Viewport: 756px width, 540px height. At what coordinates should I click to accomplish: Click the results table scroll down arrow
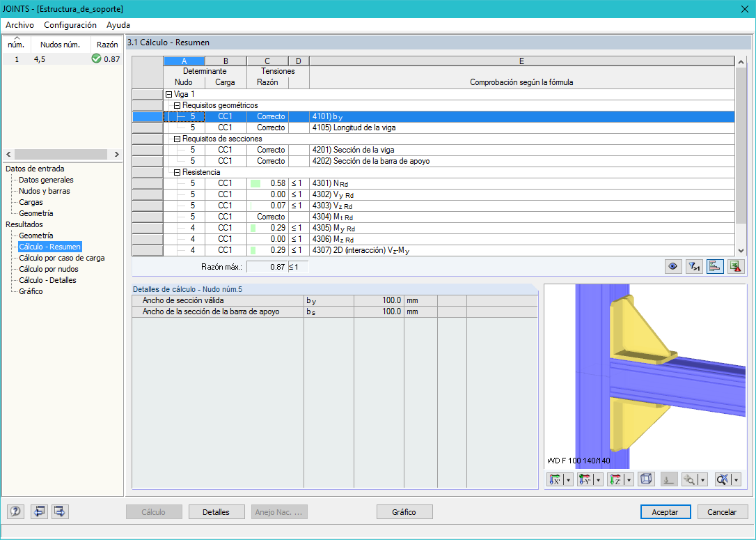click(741, 250)
